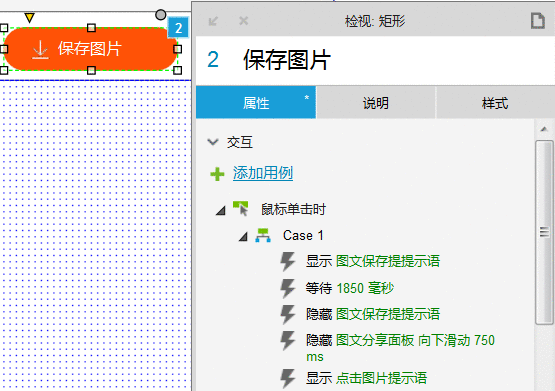Click lightning icon beside 隐藏 图文保存提提示语
The width and height of the screenshot is (555, 391).
coord(288,314)
